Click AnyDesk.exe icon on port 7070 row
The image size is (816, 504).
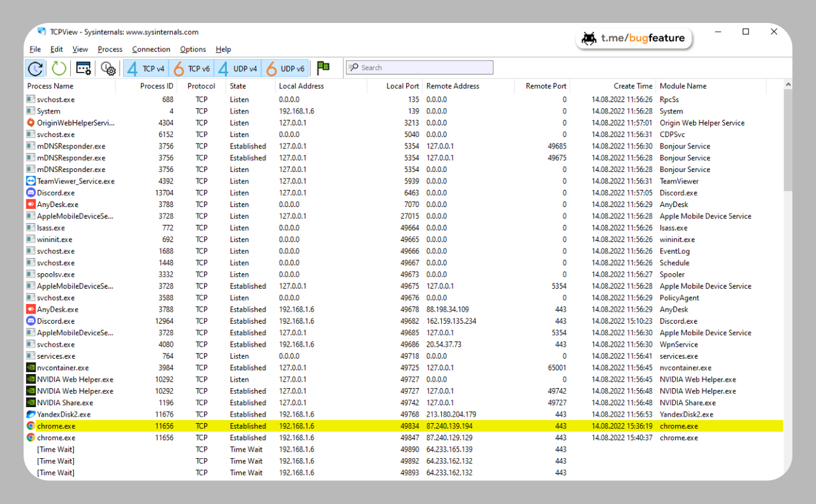click(31, 205)
